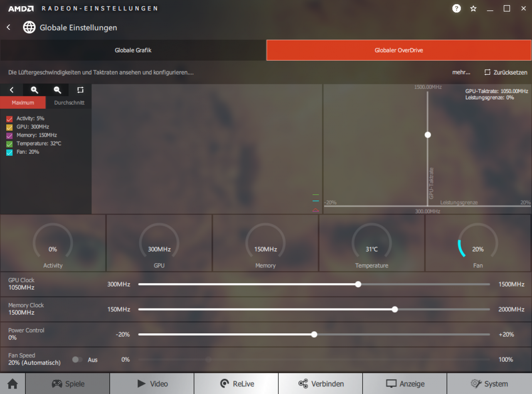Click Zurücksetzen to reset settings

click(506, 72)
